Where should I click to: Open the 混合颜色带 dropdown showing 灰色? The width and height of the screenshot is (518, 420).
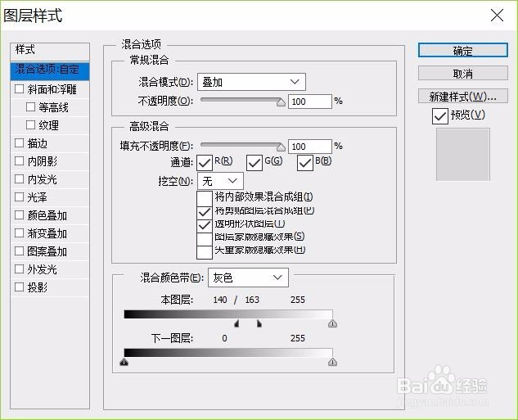[x=248, y=278]
